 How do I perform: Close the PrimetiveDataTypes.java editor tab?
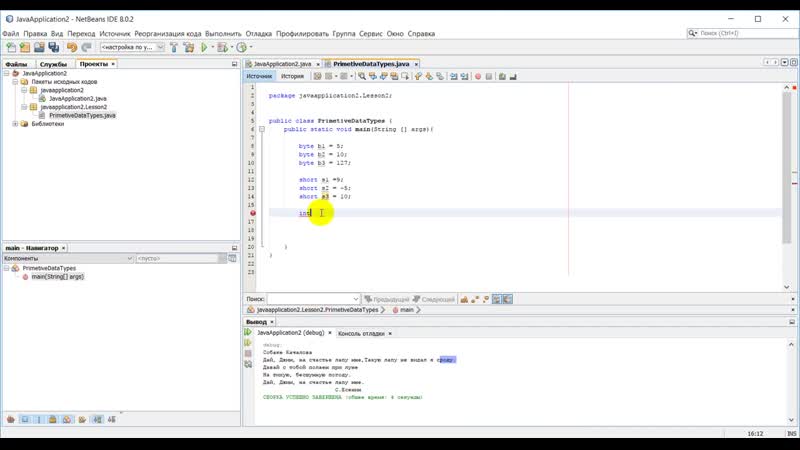coord(416,64)
